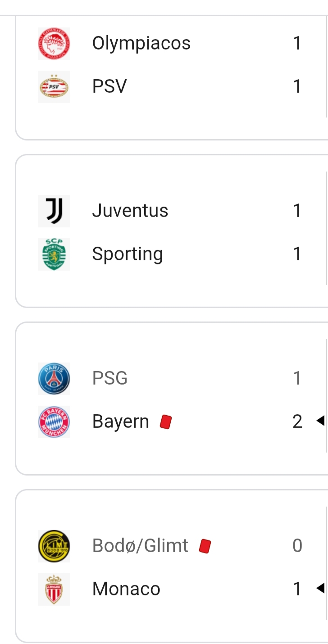Click PSV's score of 1
The height and width of the screenshot is (644, 328).
[297, 86]
